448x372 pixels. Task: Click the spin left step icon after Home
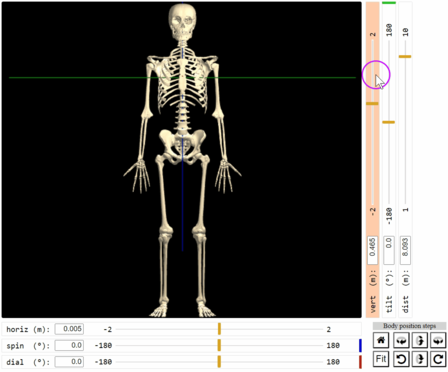point(401,341)
